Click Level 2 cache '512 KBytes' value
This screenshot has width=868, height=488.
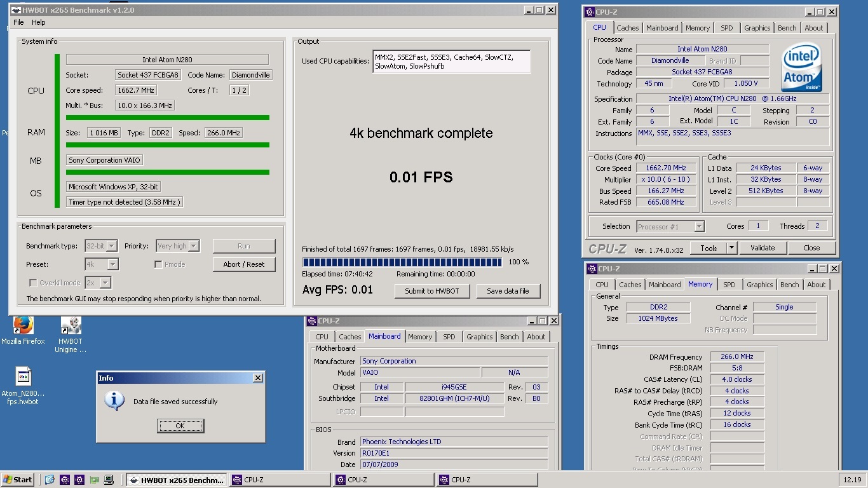pyautogui.click(x=766, y=191)
